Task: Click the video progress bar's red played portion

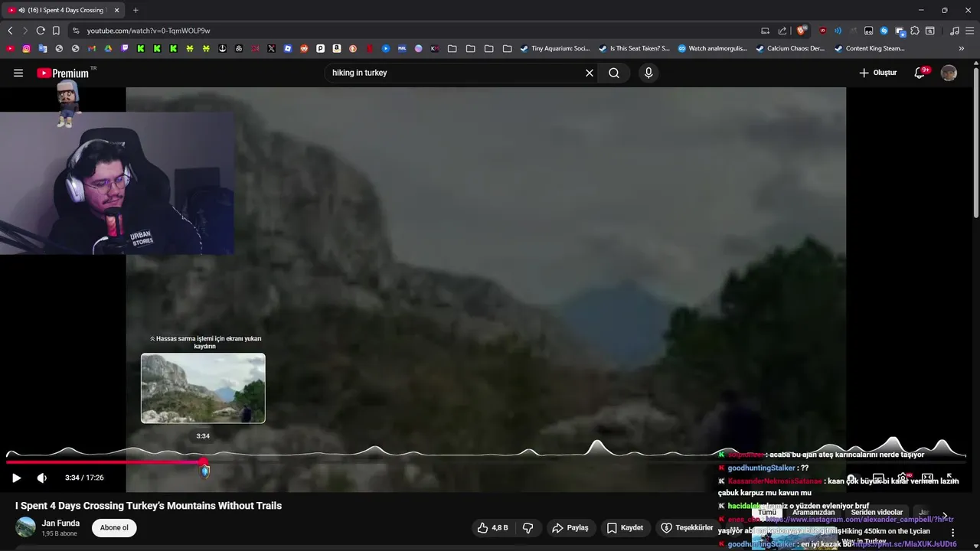Action: [x=104, y=462]
